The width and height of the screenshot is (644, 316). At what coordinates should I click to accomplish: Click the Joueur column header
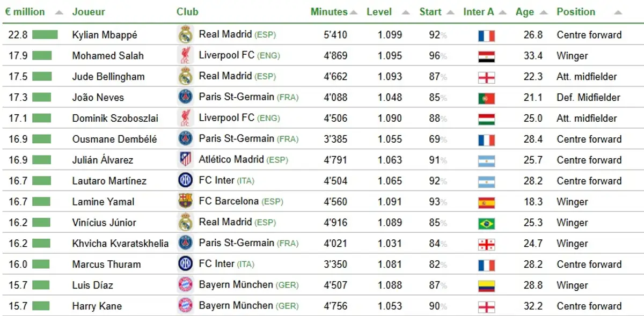pos(89,12)
